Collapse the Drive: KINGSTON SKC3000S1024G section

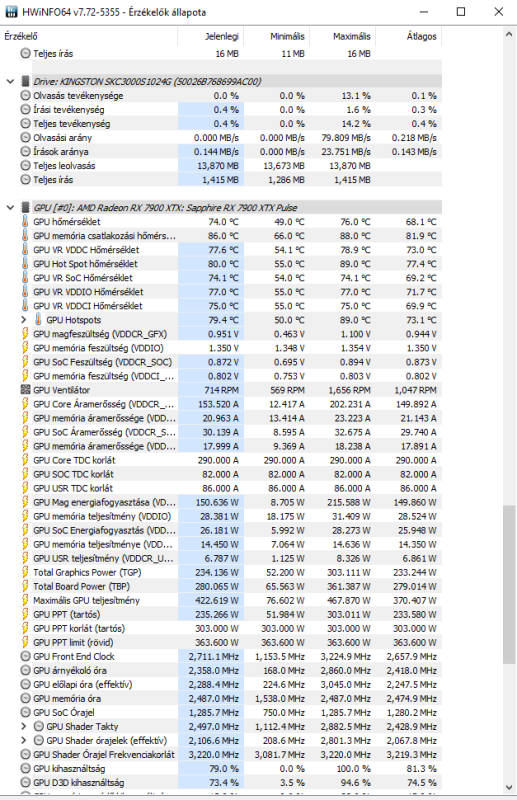[x=10, y=82]
